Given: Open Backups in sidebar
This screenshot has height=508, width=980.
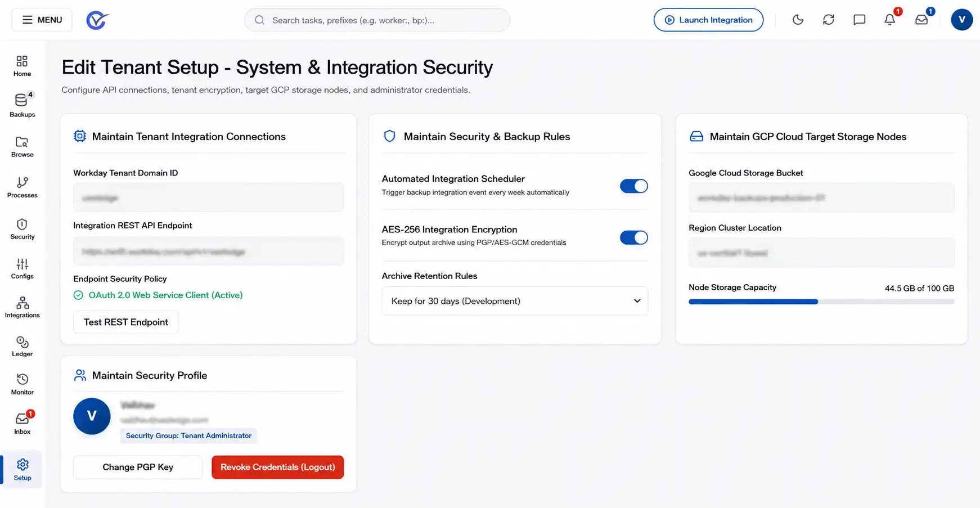Looking at the screenshot, I should 22,105.
